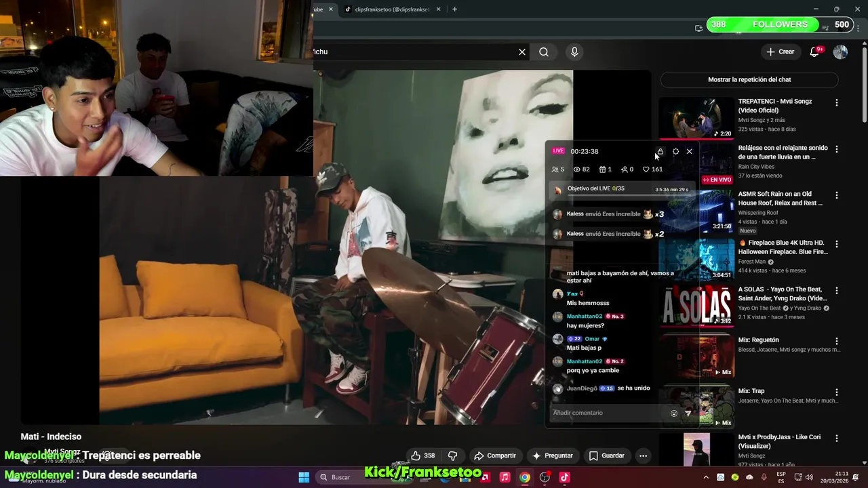The height and width of the screenshot is (488, 868).
Task: Open the Crear menu
Action: 780,52
